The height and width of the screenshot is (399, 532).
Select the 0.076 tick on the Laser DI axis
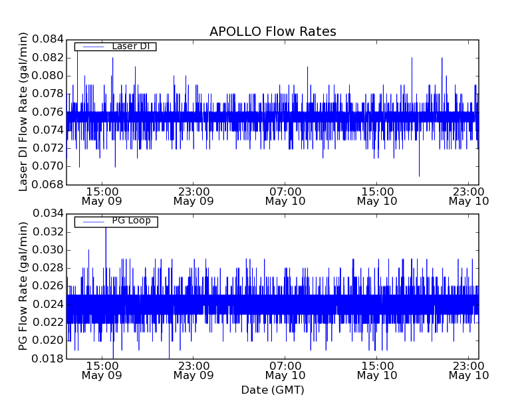tap(49, 112)
